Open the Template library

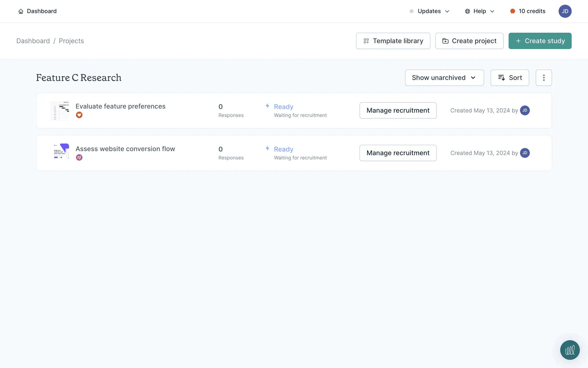(393, 41)
